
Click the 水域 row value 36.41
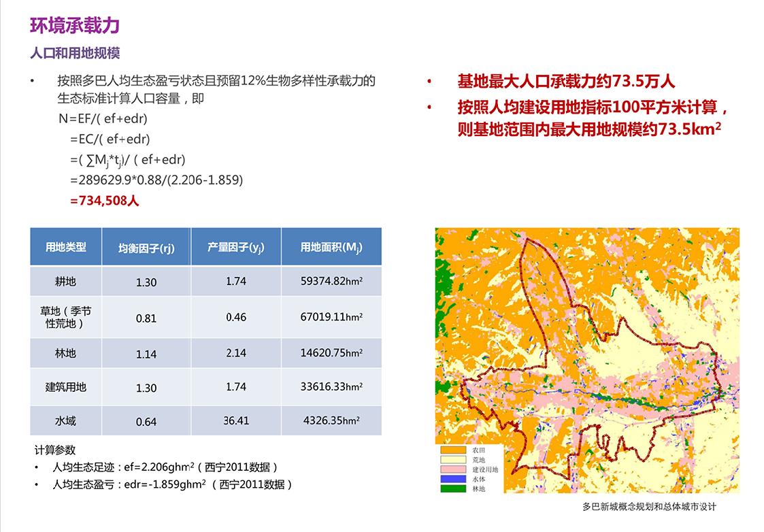pos(237,420)
